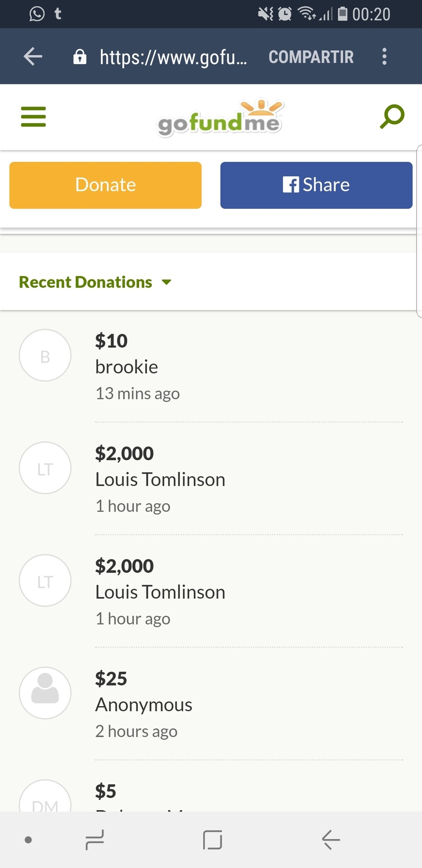Share the campaign on Facebook
The width and height of the screenshot is (422, 868).
point(316,185)
